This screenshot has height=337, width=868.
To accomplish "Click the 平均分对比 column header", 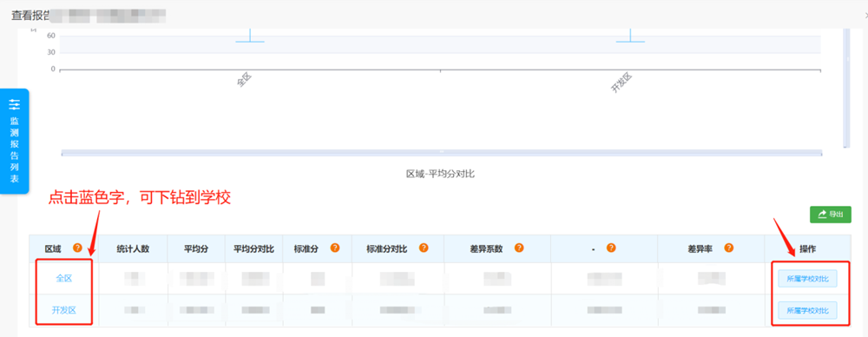I will coord(253,248).
